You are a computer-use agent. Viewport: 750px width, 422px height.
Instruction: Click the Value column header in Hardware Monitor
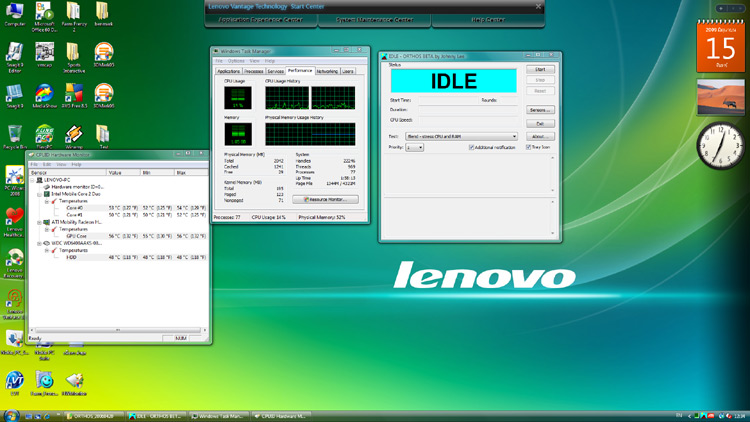(123, 173)
